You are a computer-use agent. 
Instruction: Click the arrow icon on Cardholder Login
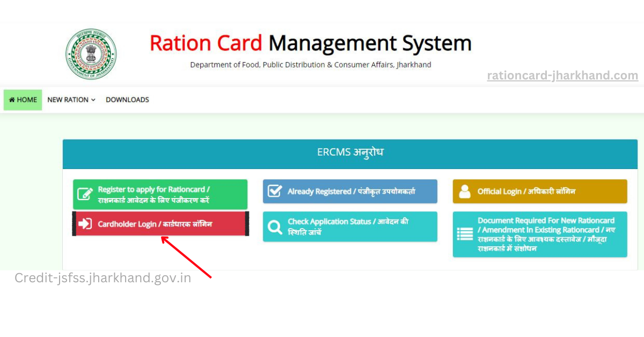[86, 223]
